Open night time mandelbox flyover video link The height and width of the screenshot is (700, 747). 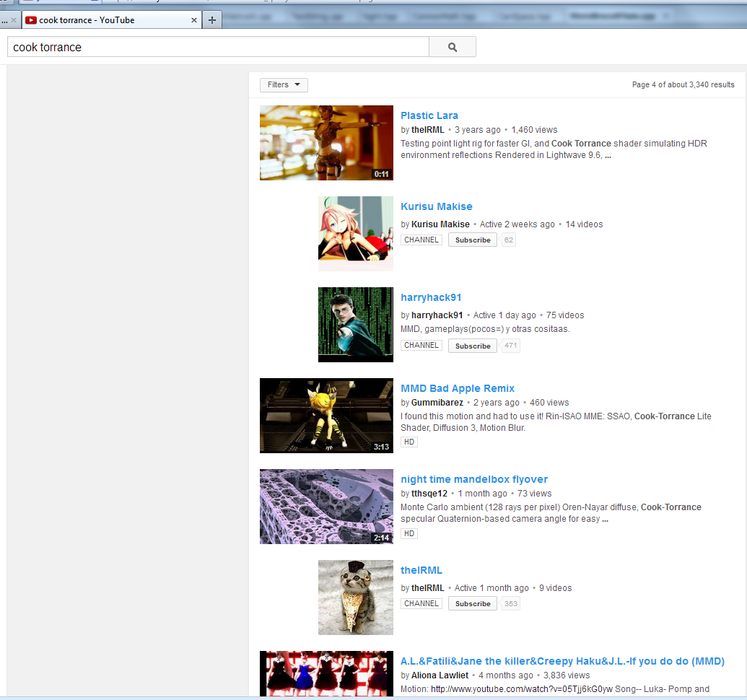coord(474,479)
